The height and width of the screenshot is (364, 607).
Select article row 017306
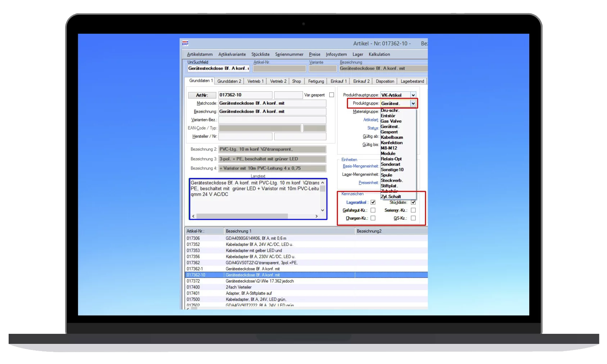pos(306,238)
